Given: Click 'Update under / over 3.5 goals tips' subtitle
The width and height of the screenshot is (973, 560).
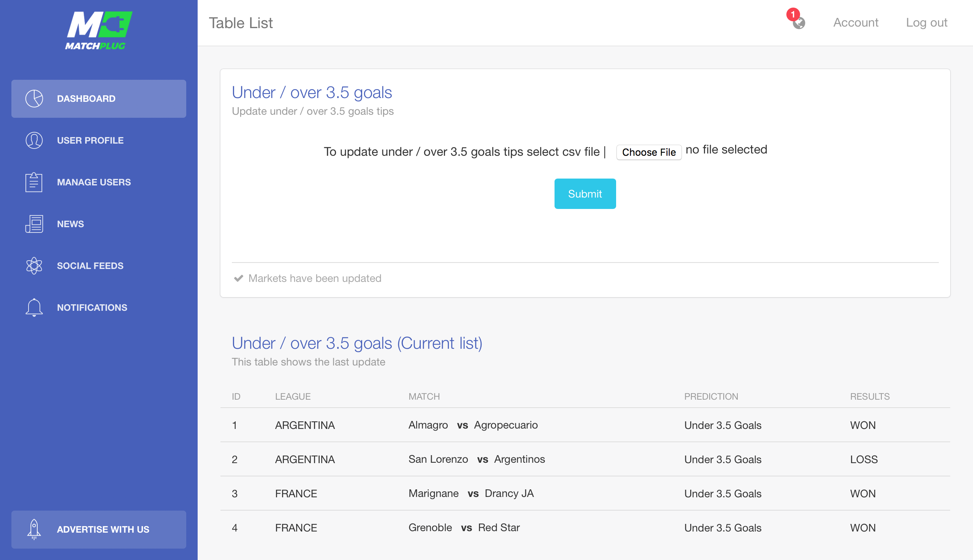Looking at the screenshot, I should (x=313, y=112).
